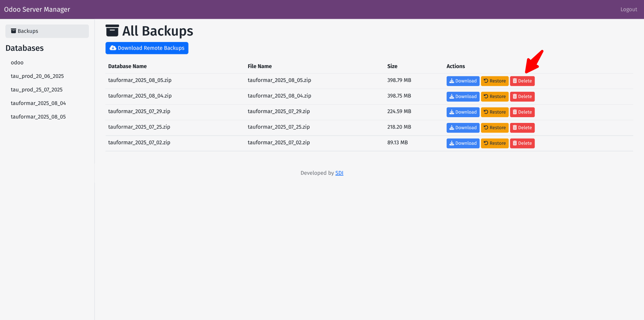The height and width of the screenshot is (320, 644).
Task: Log out using the Logout link
Action: [x=628, y=9]
